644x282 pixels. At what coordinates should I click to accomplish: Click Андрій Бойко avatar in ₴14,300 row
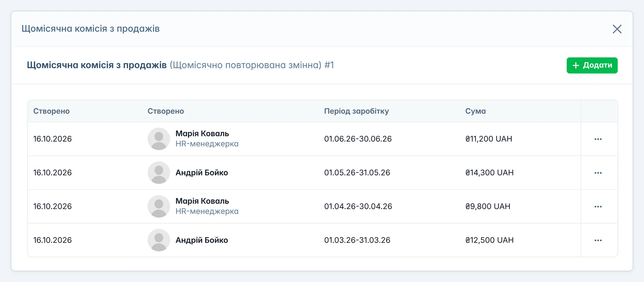(x=159, y=172)
